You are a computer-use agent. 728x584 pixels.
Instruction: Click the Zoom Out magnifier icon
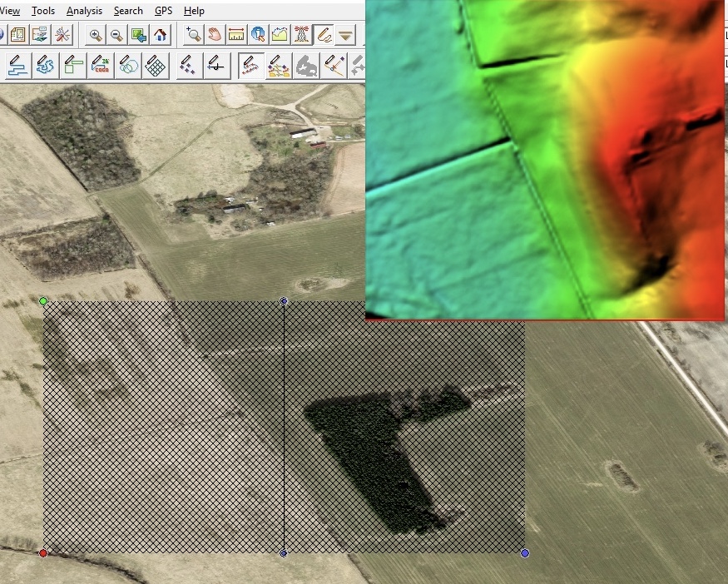point(117,35)
